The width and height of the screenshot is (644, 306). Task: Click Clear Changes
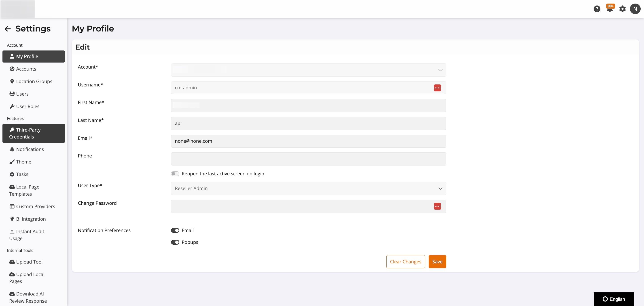(405, 262)
